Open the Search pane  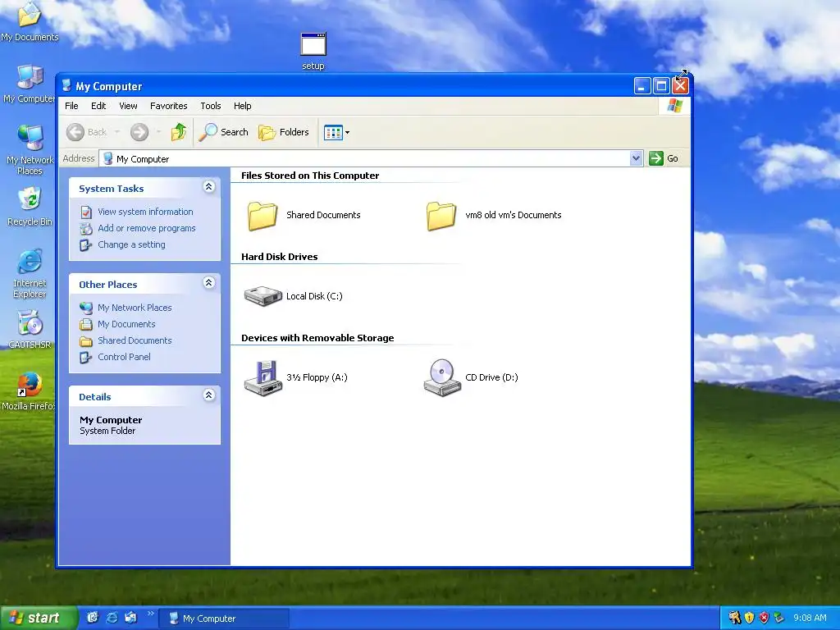click(223, 132)
